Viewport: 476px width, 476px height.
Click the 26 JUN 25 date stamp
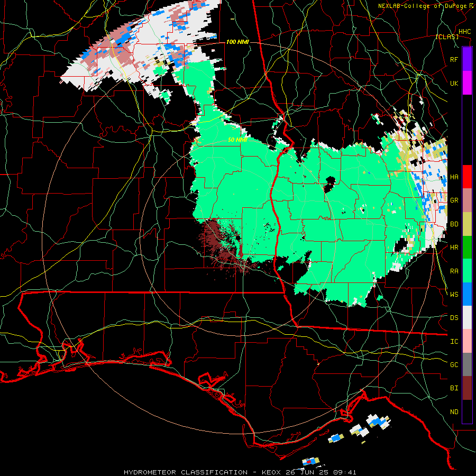point(307,472)
